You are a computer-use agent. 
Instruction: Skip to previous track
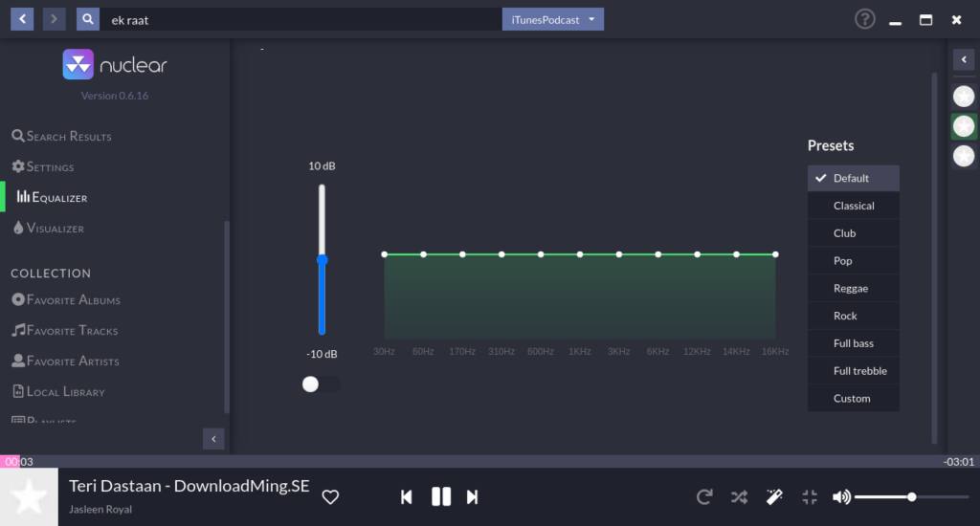tap(406, 497)
